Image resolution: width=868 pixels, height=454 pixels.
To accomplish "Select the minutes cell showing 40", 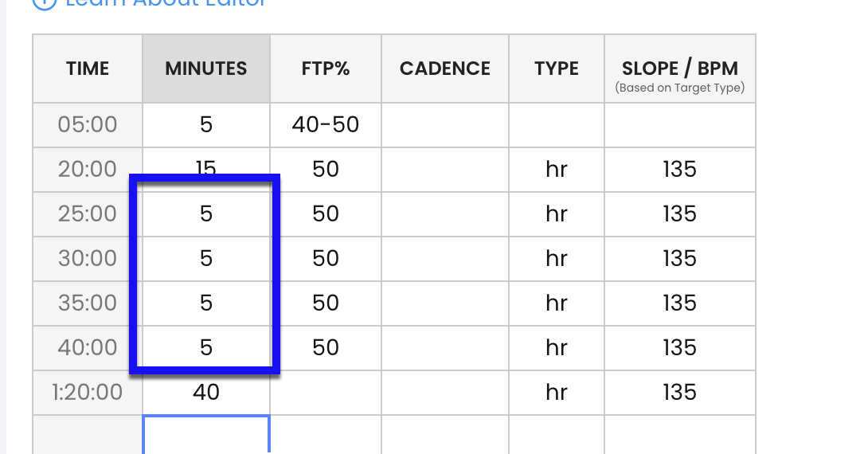I will click(206, 393).
